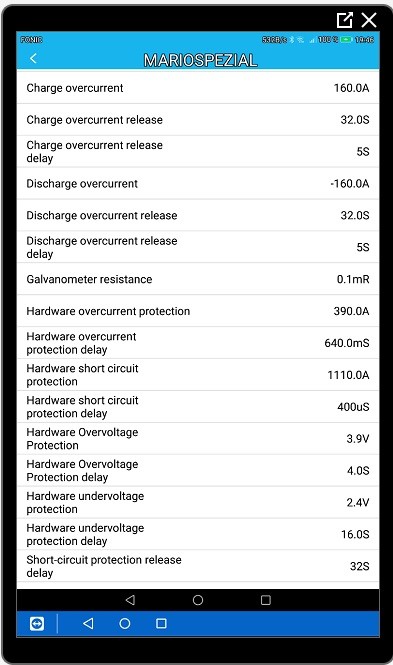
Task: Tap the Android home button in black bar
Action: [198, 600]
